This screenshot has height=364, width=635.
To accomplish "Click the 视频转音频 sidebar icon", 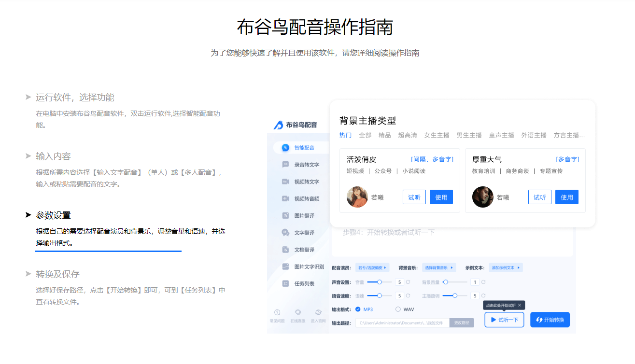I will tap(285, 198).
